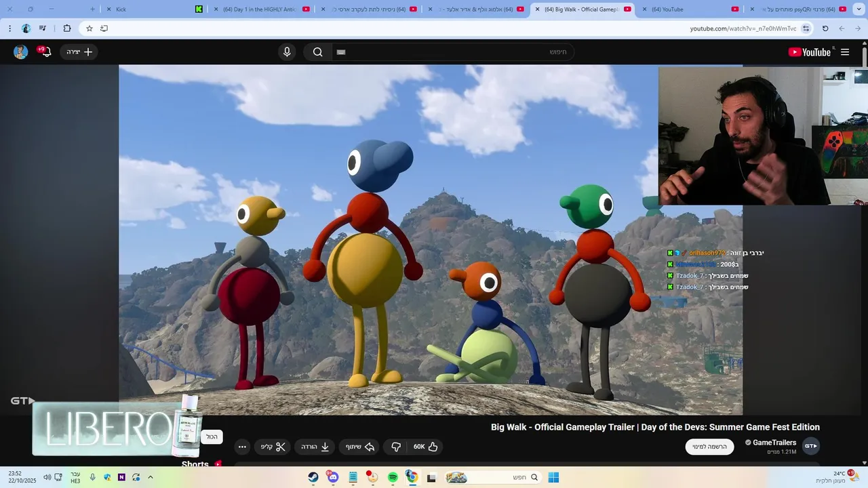Close the Big Walk browser tab
This screenshot has height=488, width=868.
click(x=537, y=9)
